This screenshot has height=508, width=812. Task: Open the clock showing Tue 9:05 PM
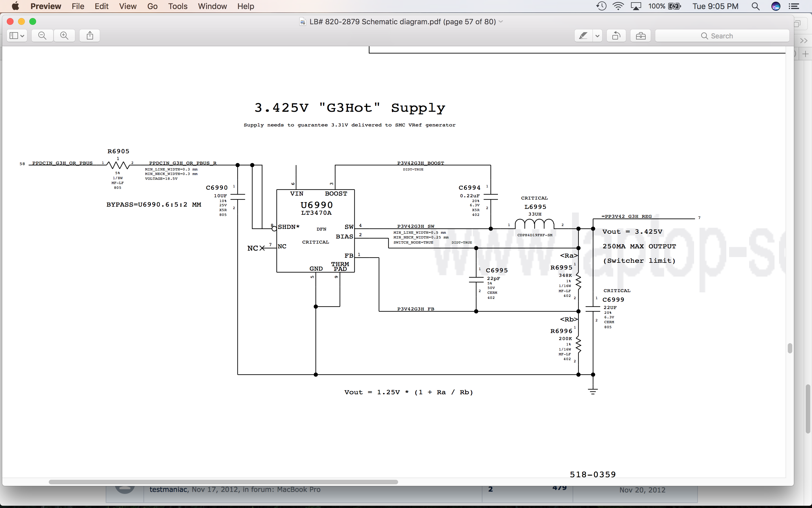pos(715,6)
